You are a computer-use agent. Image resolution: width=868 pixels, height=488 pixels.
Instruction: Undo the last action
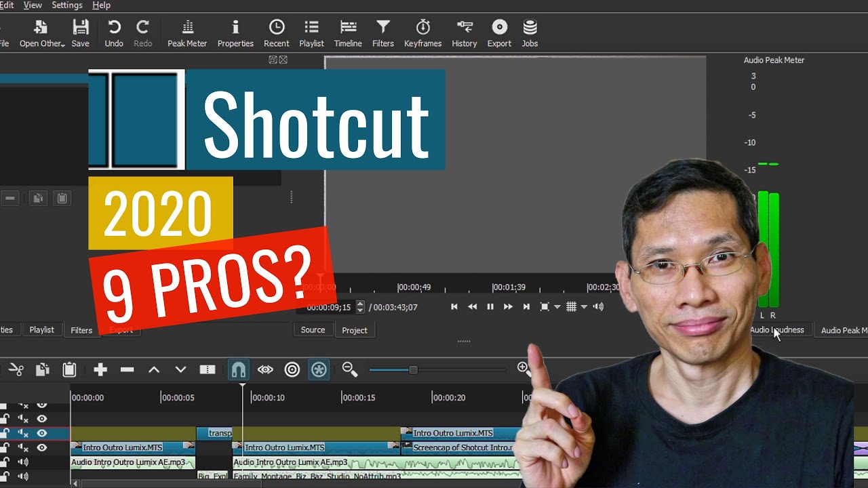click(x=114, y=33)
